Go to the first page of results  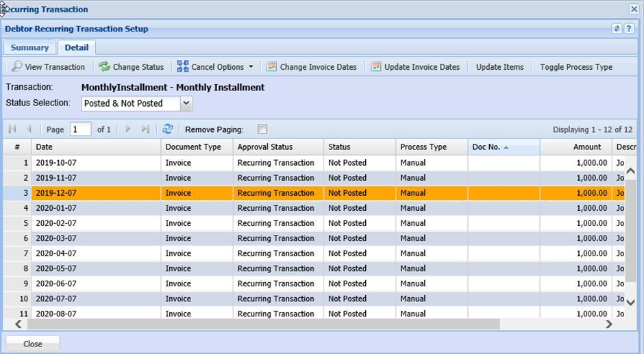(x=13, y=129)
